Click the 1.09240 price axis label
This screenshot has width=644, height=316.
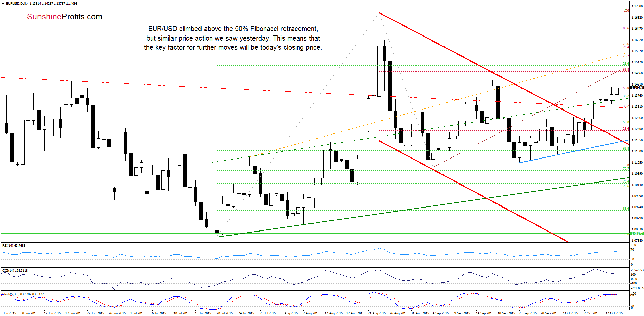click(x=637, y=207)
